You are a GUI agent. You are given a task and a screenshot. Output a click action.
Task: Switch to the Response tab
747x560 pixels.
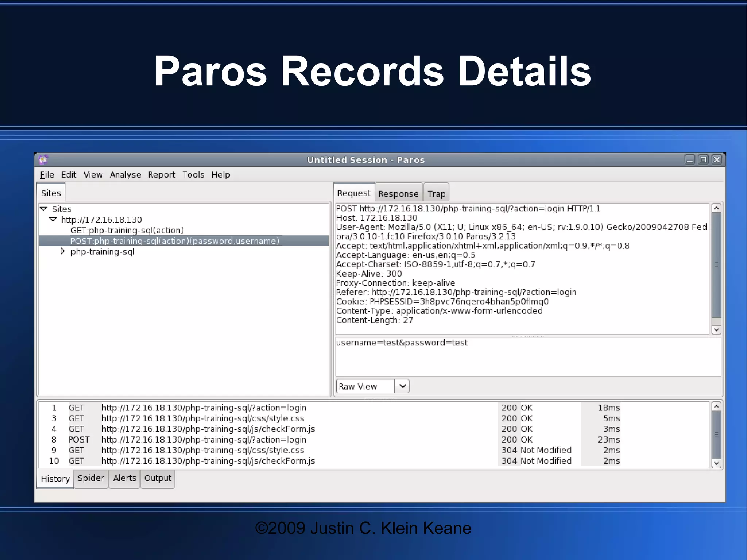398,193
